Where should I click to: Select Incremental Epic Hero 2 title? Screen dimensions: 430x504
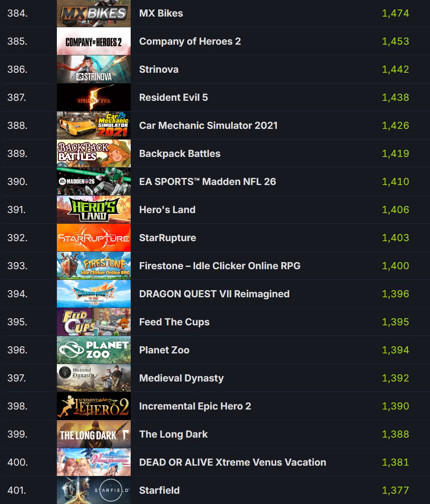(195, 406)
